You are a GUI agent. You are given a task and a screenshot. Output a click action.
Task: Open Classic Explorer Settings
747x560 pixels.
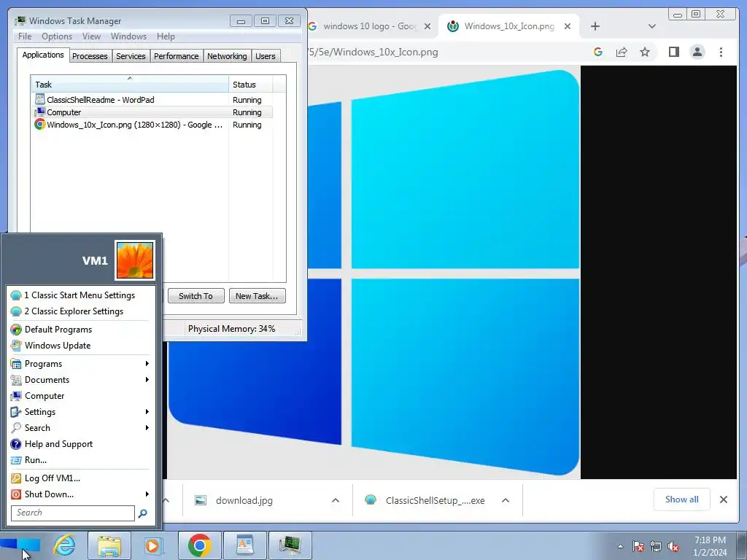tap(80, 311)
